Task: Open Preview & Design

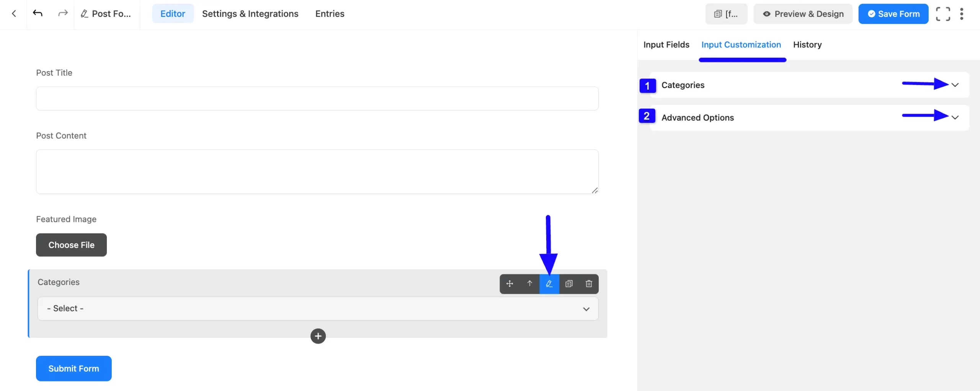Action: tap(803, 14)
